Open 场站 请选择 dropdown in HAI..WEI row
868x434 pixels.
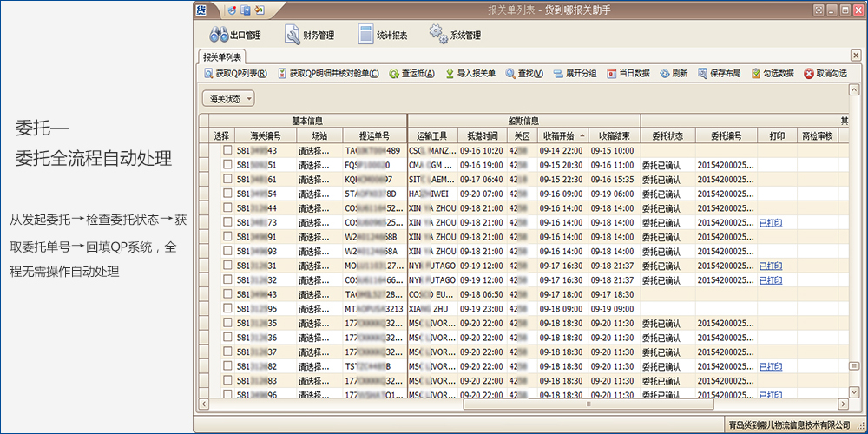(x=319, y=194)
